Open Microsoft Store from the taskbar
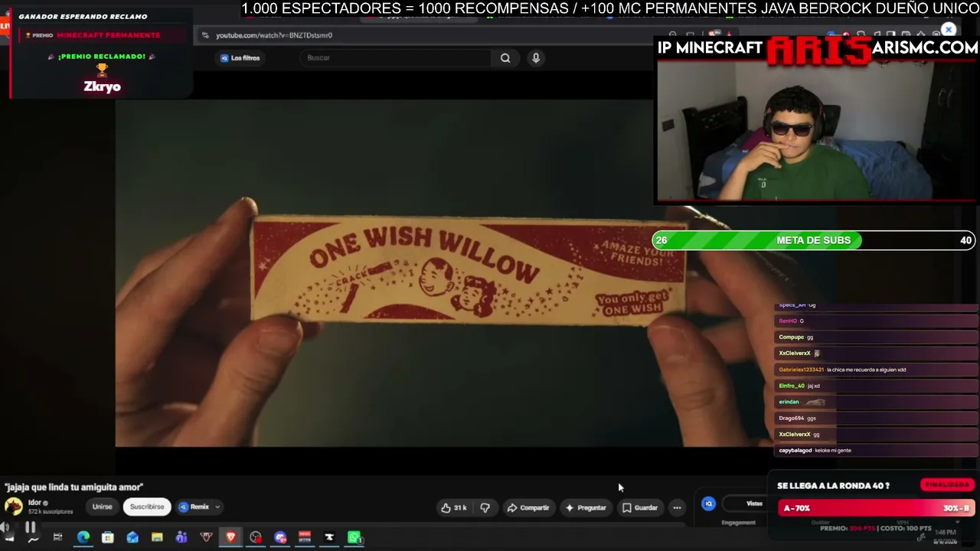 tap(108, 537)
